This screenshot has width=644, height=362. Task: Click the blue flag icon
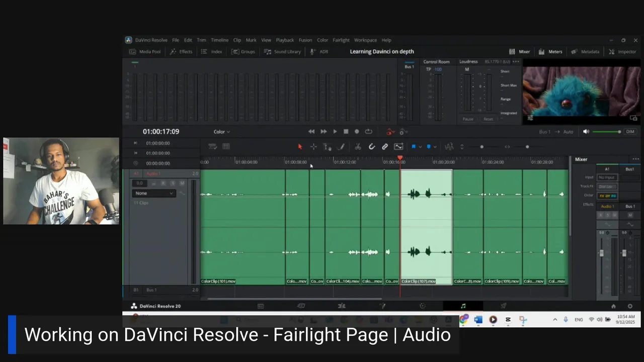click(414, 147)
